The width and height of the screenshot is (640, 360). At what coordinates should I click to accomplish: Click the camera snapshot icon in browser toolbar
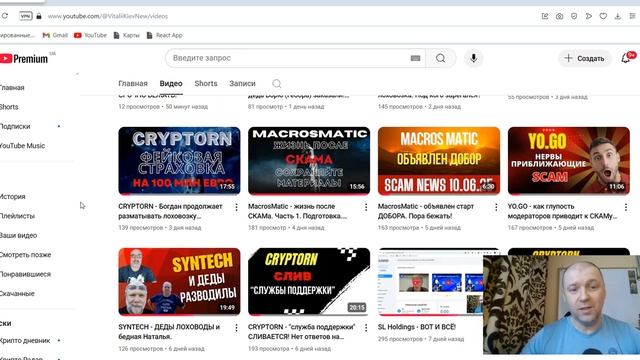(560, 16)
